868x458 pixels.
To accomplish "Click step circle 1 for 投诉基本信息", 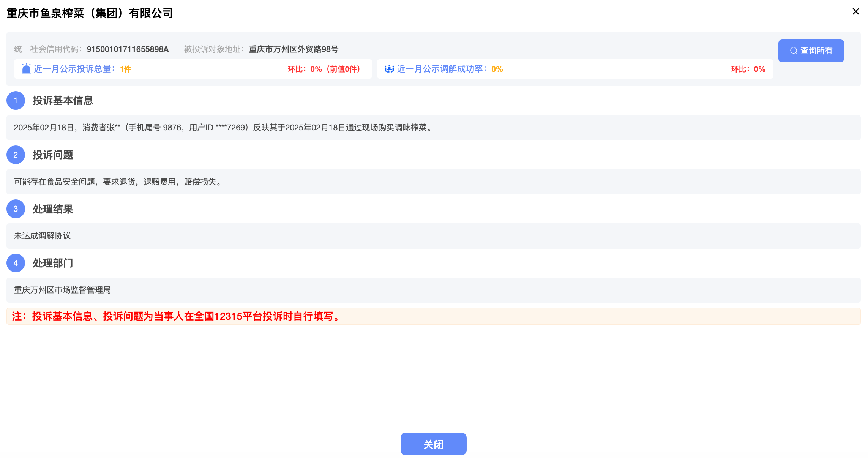I will point(16,101).
